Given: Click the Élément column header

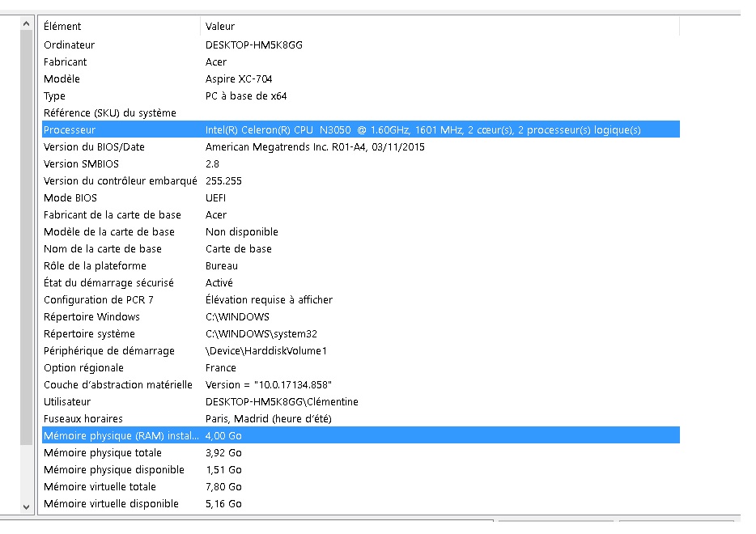Looking at the screenshot, I should point(121,26).
